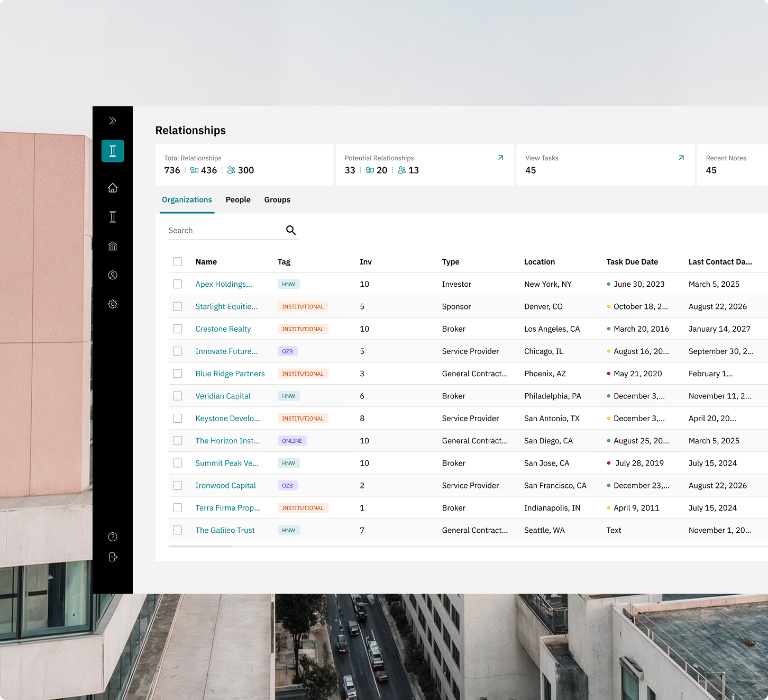
Task: Switch to the People tab
Action: [238, 200]
